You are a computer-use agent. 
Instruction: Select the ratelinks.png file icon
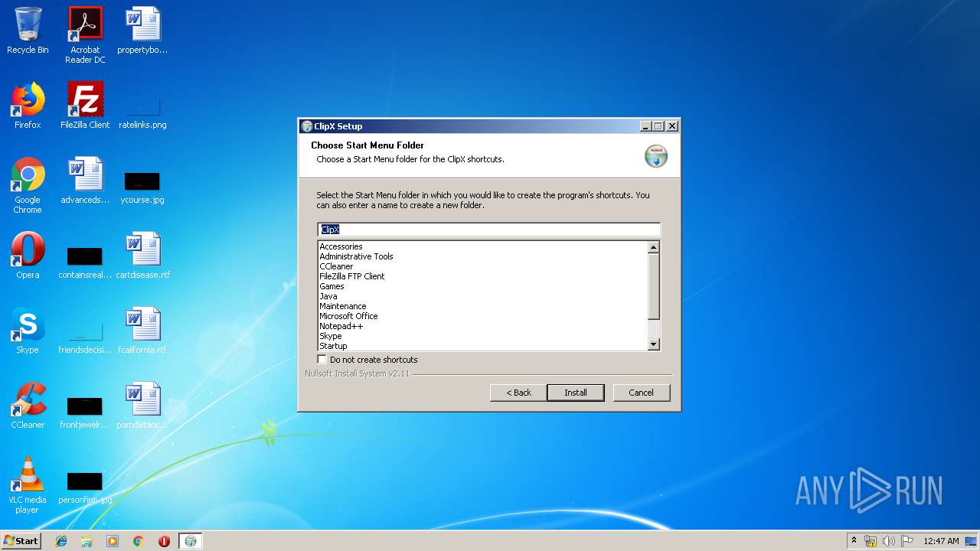(142, 113)
